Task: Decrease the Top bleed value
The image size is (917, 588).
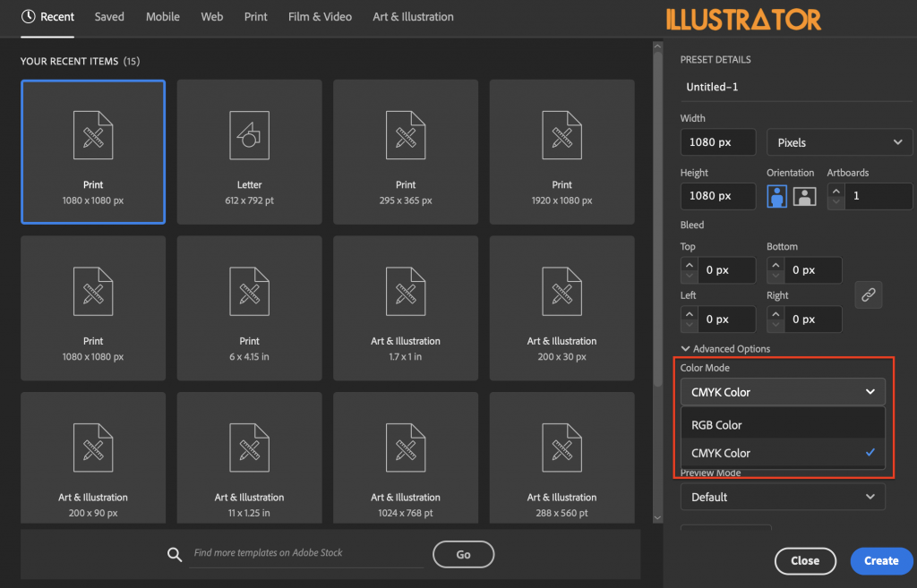Action: (689, 276)
